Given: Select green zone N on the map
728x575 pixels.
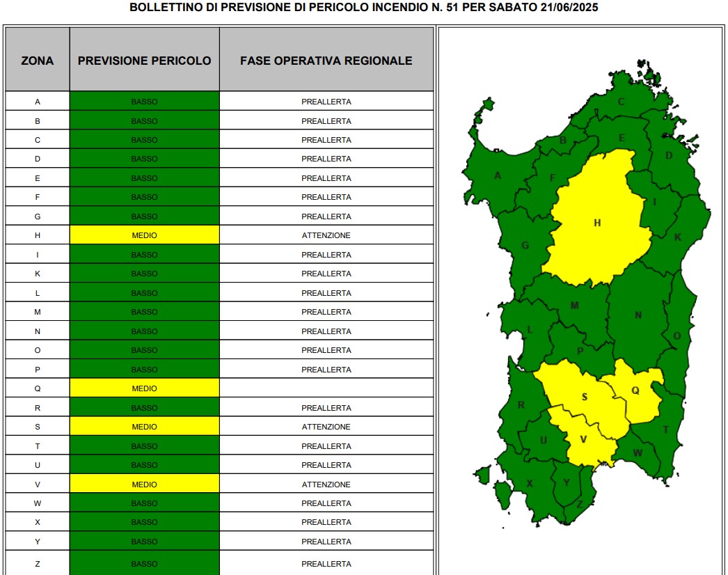Looking at the screenshot, I should pyautogui.click(x=638, y=316).
